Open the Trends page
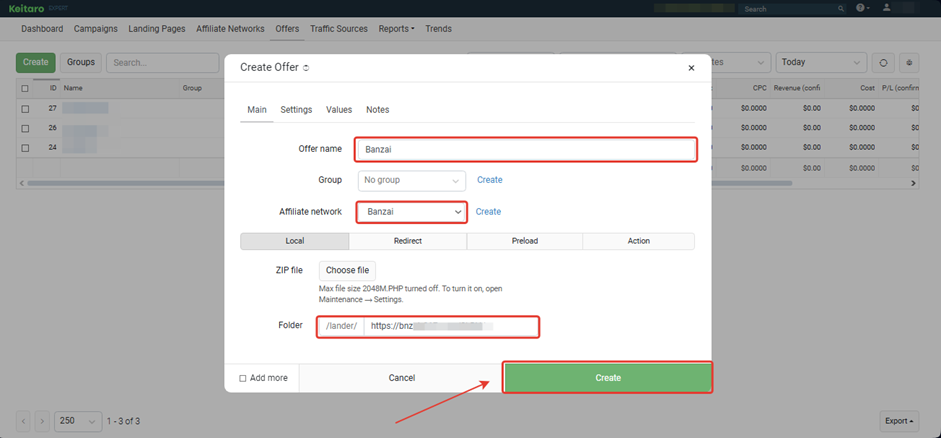The width and height of the screenshot is (941, 438). click(x=439, y=29)
